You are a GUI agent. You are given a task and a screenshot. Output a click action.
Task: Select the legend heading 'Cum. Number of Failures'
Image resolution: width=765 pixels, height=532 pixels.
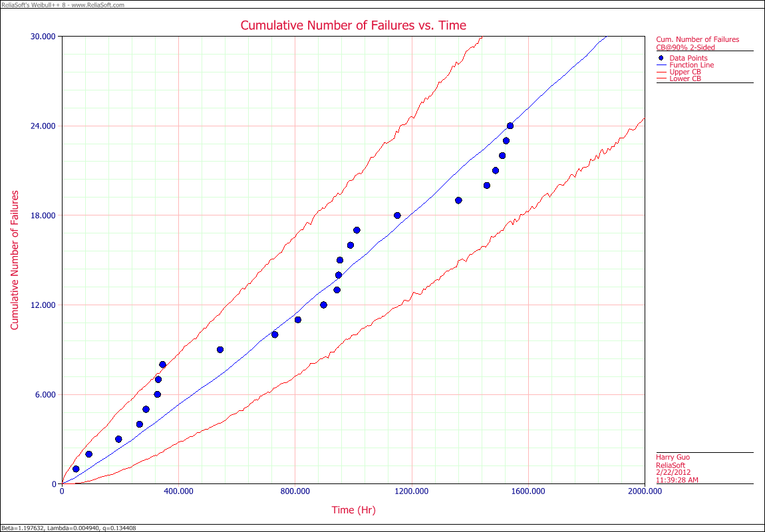[x=698, y=39]
